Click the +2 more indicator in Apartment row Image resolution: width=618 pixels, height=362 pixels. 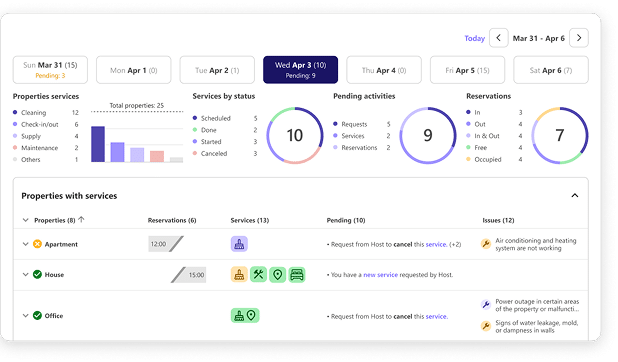click(x=455, y=244)
